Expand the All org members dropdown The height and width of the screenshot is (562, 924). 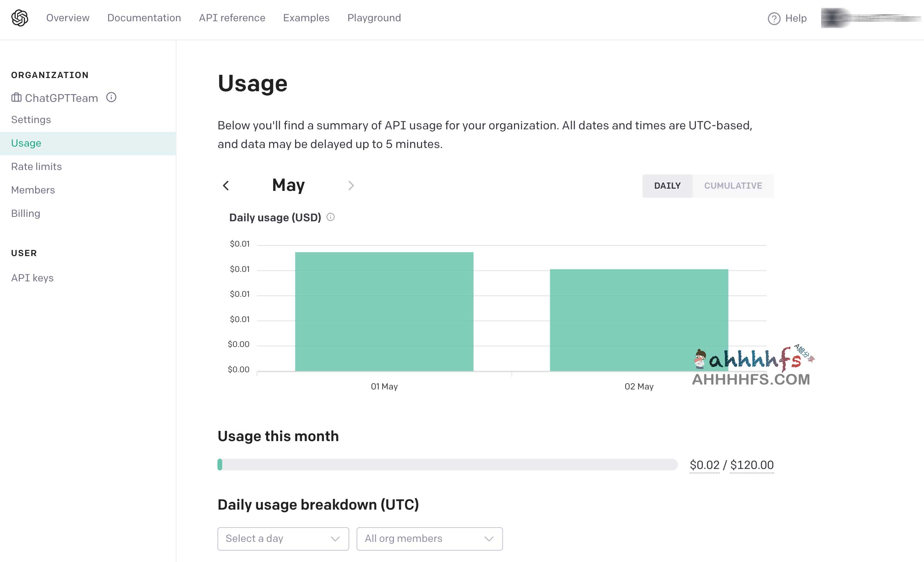coord(429,538)
